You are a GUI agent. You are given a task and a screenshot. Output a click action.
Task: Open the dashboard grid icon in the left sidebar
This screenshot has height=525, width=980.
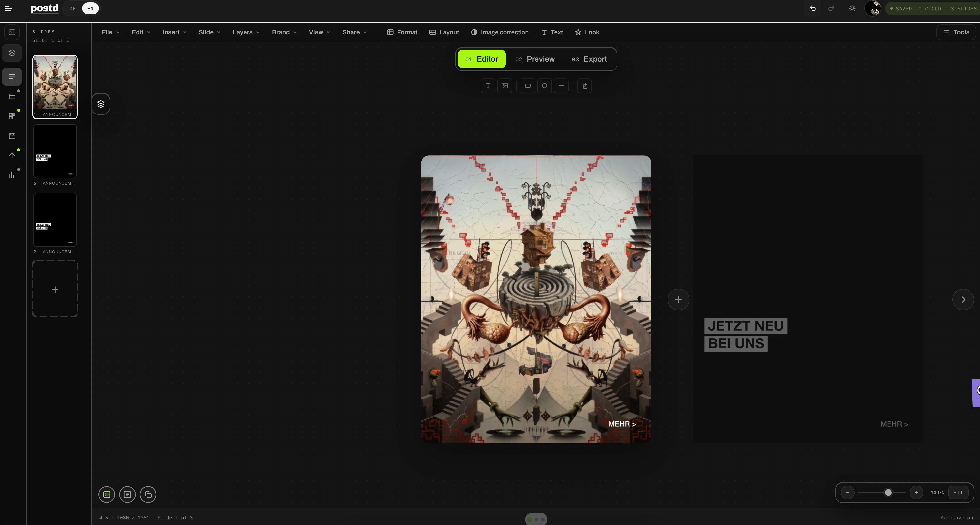coord(12,116)
